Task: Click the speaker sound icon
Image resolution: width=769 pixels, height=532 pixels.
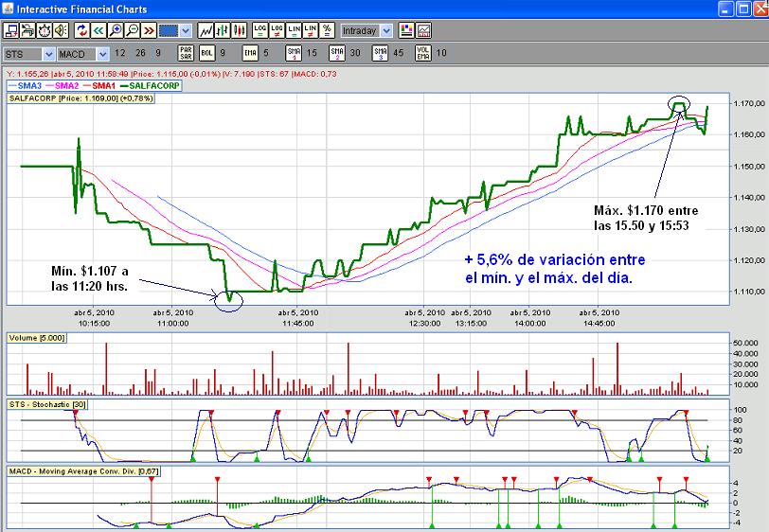Action: [x=62, y=30]
